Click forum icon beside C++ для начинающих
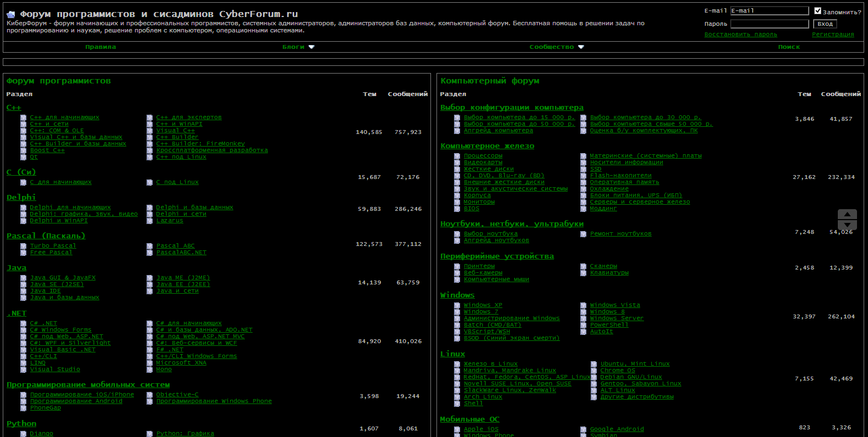Image resolution: width=868 pixels, height=437 pixels. (x=24, y=117)
